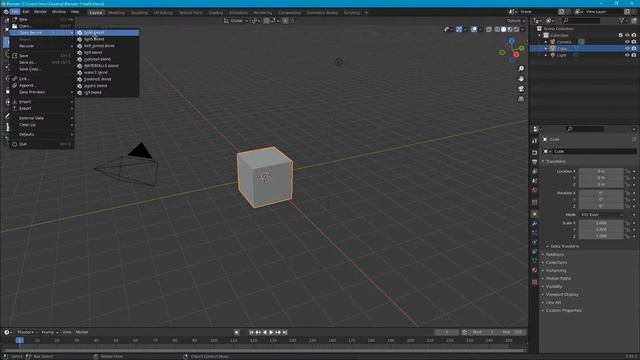This screenshot has height=360, width=640.
Task: Toggle Cube render visibility camera icon
Action: [x=634, y=49]
